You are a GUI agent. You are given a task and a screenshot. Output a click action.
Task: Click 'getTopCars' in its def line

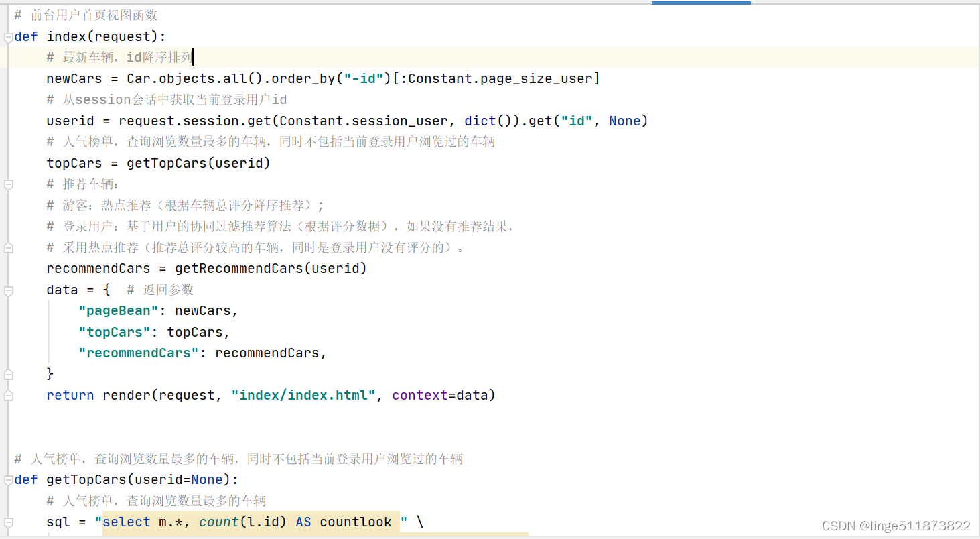[86, 479]
